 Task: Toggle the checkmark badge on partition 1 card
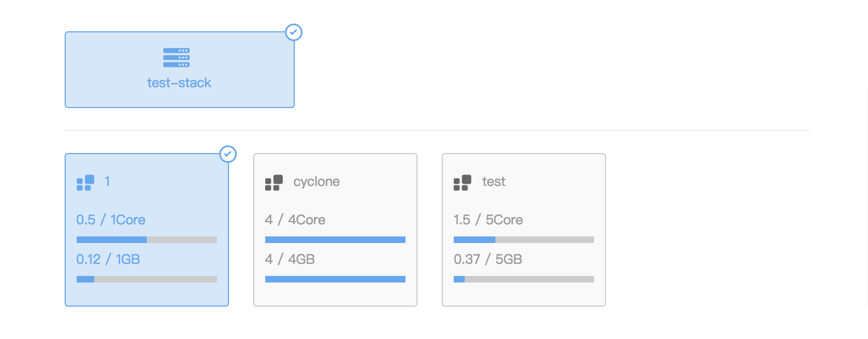point(228,154)
